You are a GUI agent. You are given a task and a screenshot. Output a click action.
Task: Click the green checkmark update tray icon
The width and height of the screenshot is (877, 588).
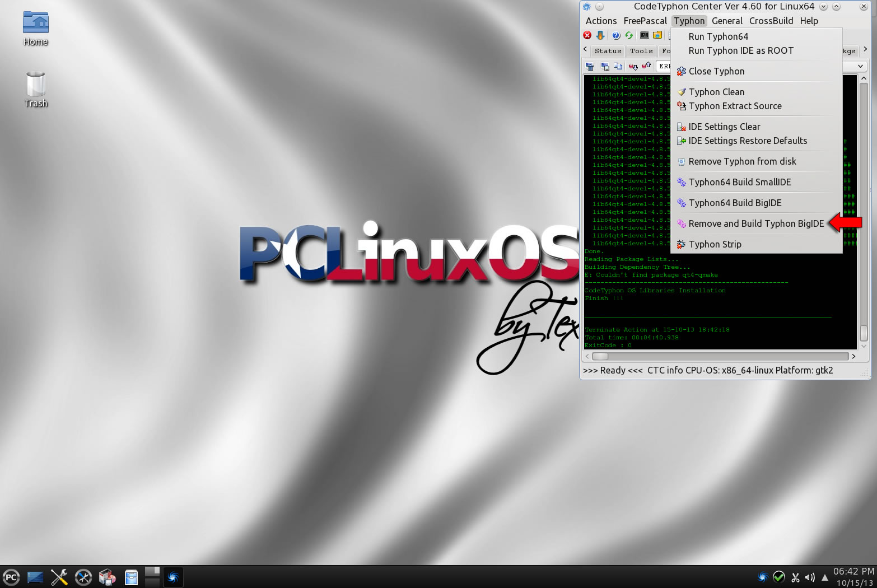(779, 577)
